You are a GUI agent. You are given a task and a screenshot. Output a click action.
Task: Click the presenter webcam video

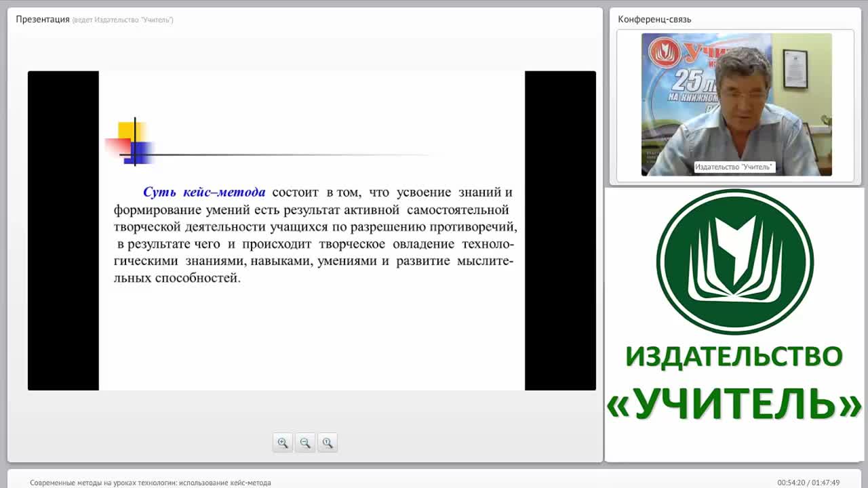click(x=736, y=104)
